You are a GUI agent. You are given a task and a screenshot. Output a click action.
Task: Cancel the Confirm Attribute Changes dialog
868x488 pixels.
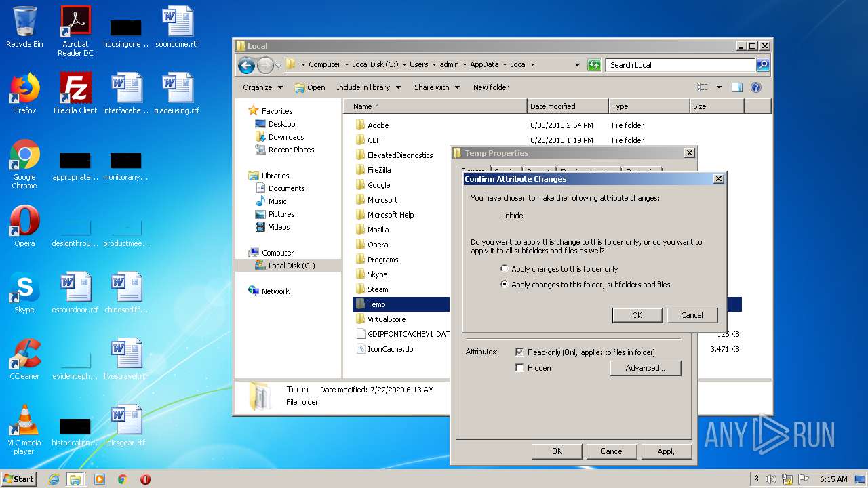(692, 315)
